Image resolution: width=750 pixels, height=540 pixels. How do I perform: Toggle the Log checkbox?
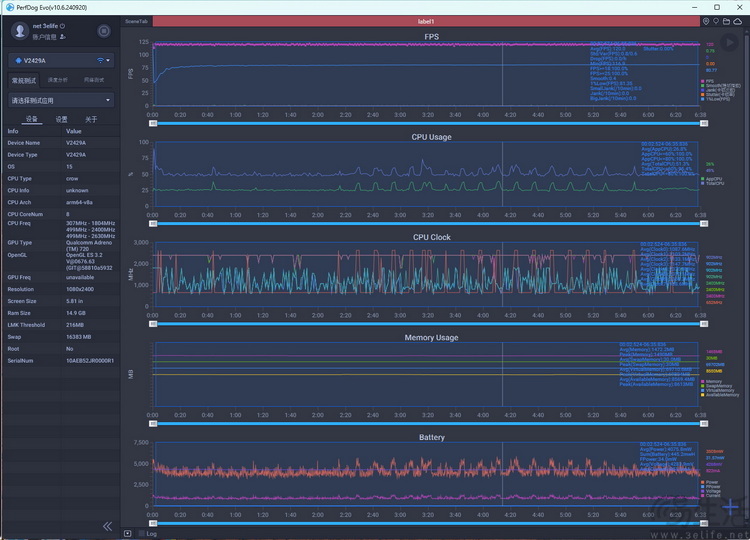click(142, 533)
